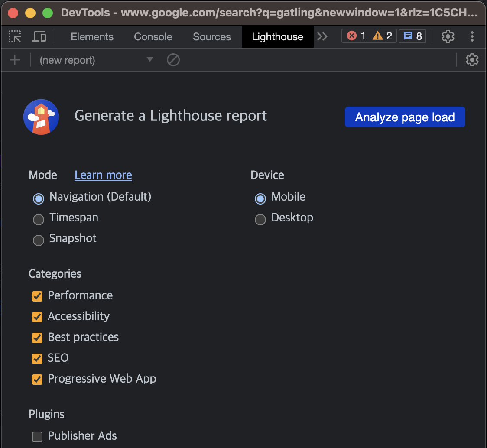This screenshot has height=448, width=487.
Task: Open the three-dot customize DevTools menu
Action: pos(472,37)
